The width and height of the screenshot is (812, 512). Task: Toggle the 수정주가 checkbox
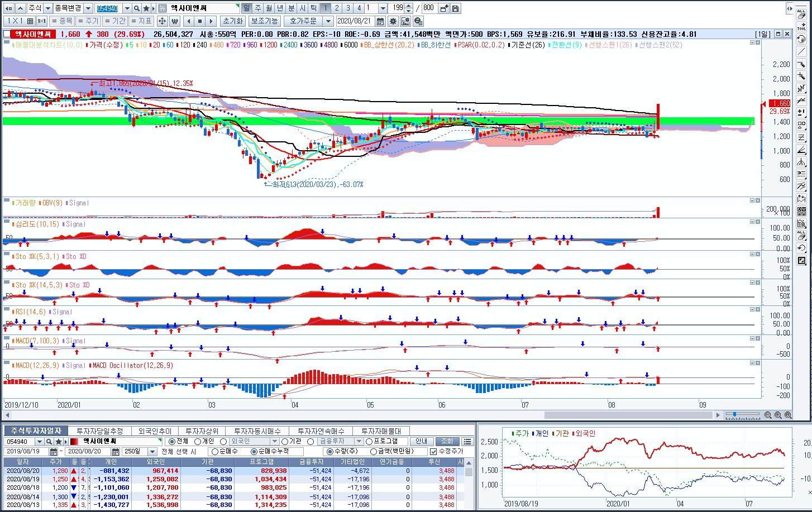[x=433, y=452]
